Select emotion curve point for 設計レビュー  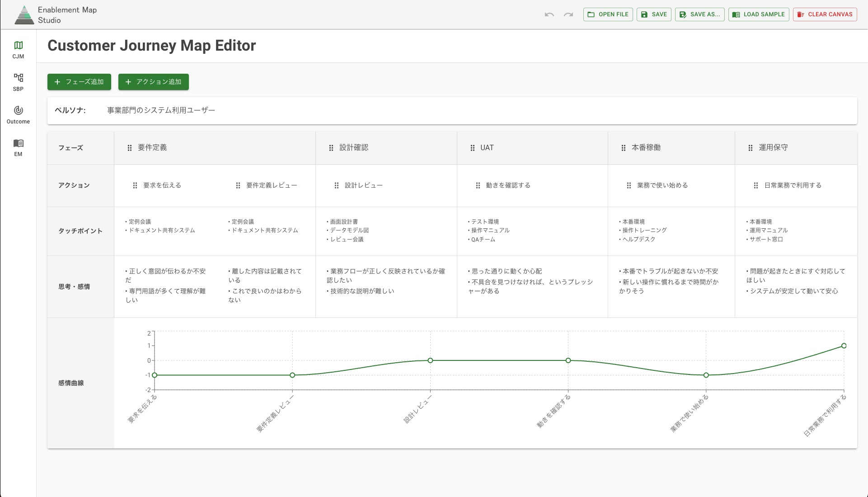pos(430,360)
